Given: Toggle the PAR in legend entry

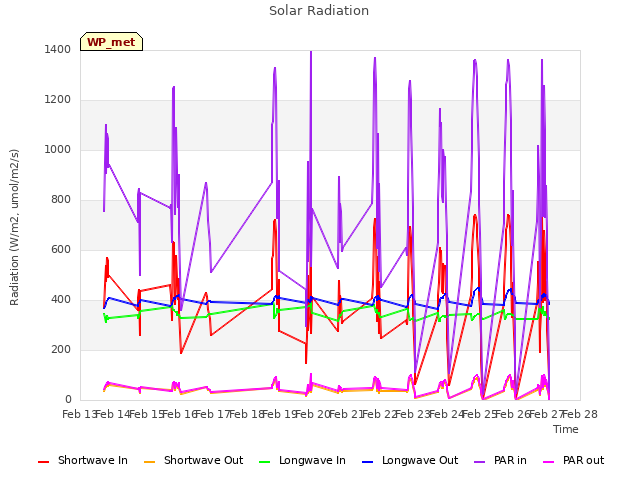Looking at the screenshot, I should 500,460.
